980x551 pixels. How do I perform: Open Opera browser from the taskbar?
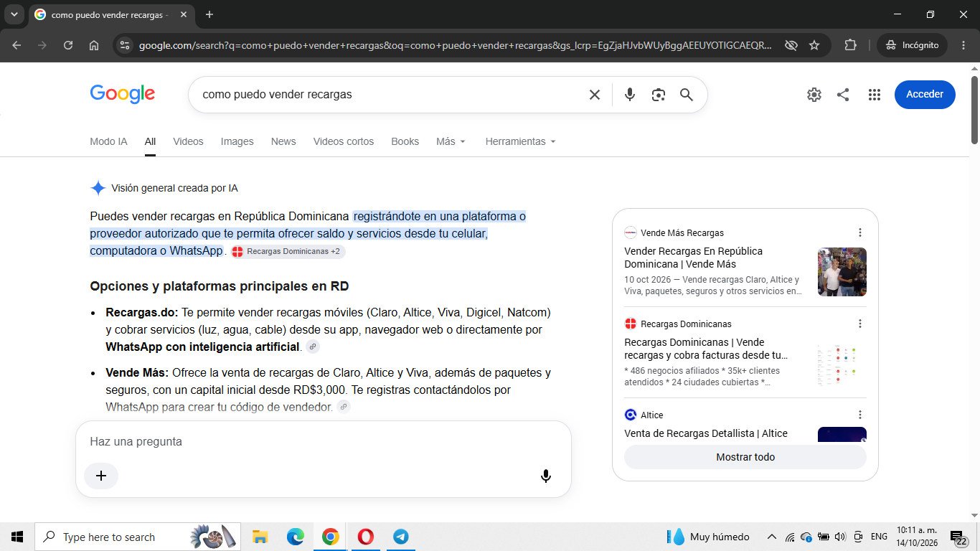(x=365, y=537)
